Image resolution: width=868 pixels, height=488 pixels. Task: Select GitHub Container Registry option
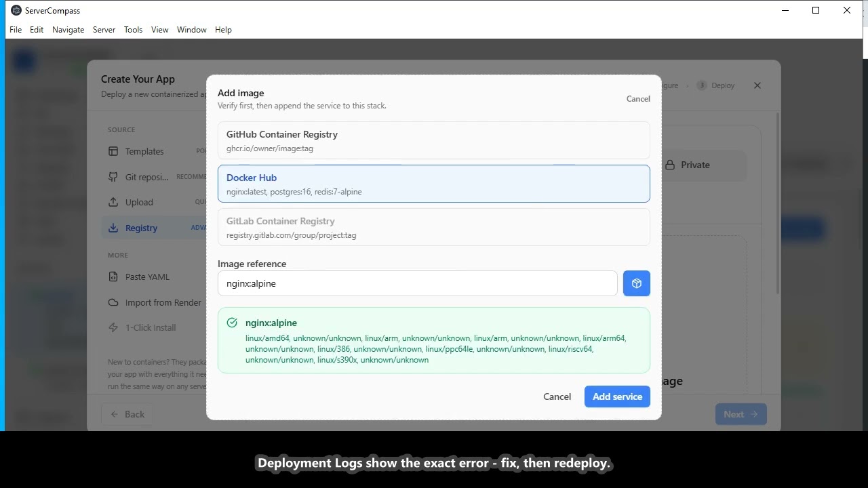434,140
